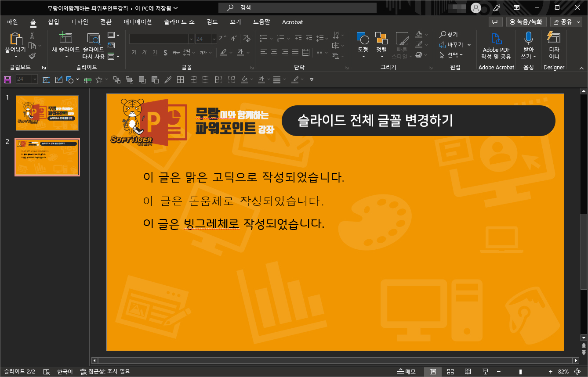Viewport: 588px width, 377px height.
Task: Toggle bold formatting in the 글꼴 group
Action: pos(134,52)
